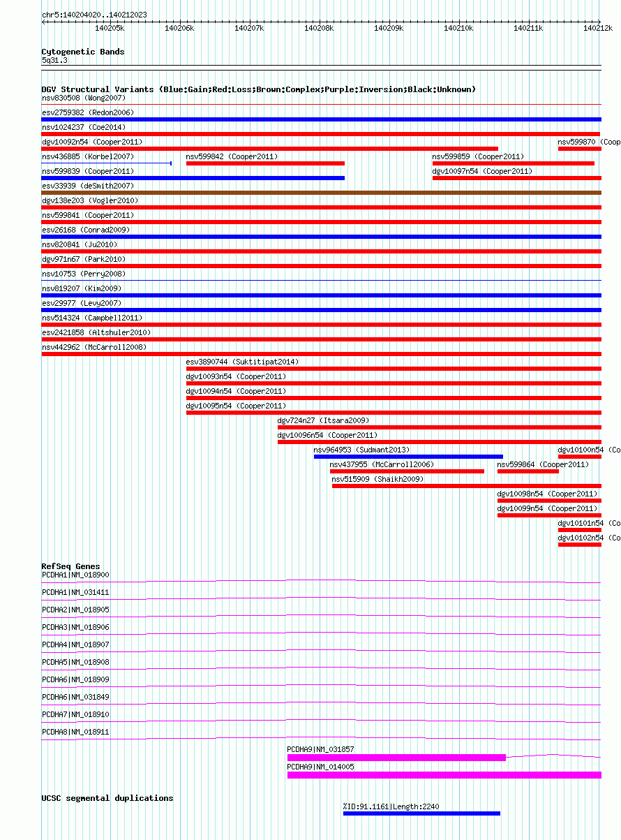This screenshot has width=621, height=840.
Task: Open the dgv10096n54 (Cooper2011) label
Action: [x=327, y=435]
